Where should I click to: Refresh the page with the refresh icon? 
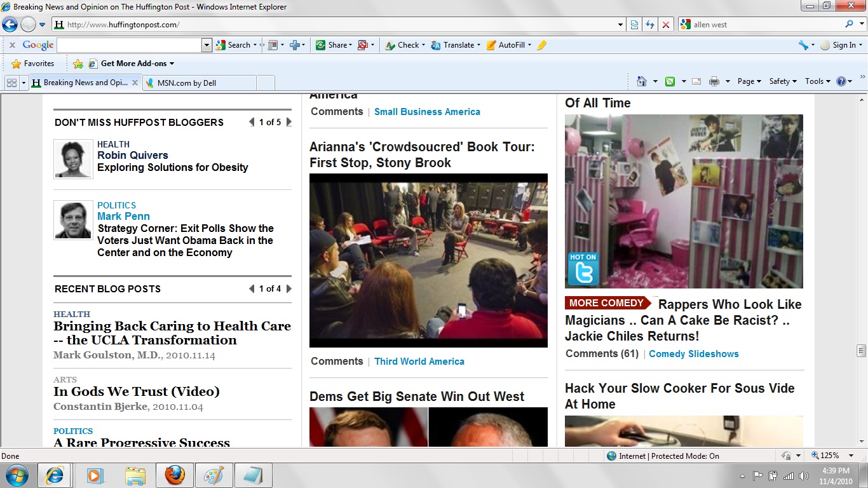click(649, 25)
